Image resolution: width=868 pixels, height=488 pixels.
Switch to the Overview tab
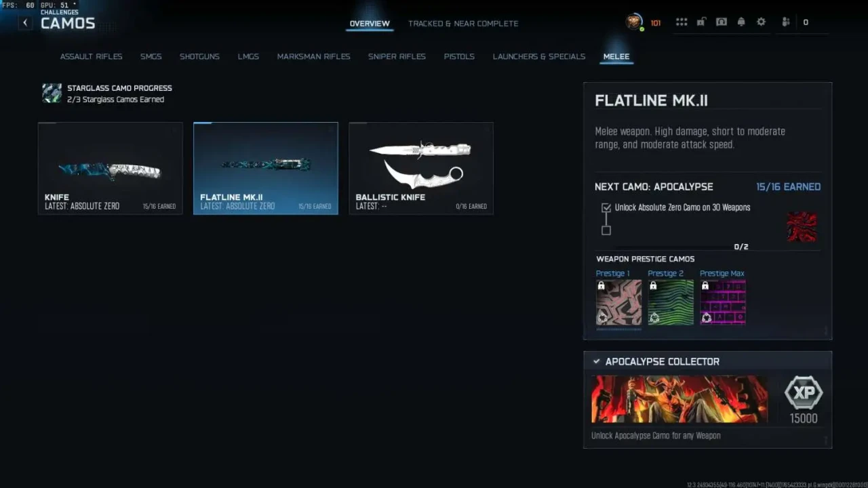pos(370,24)
